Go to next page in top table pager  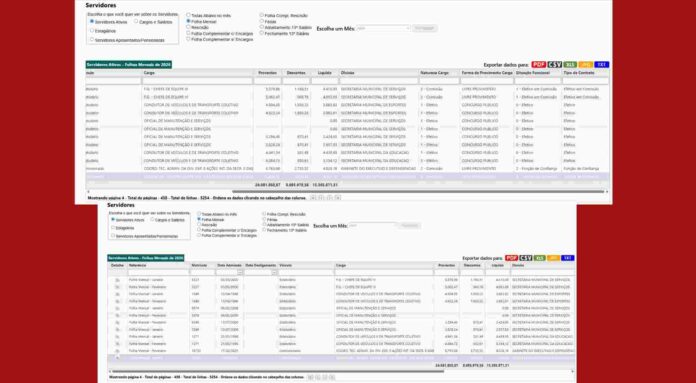point(330,197)
